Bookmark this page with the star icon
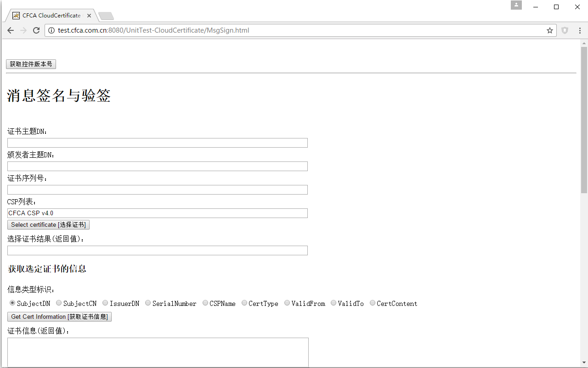This screenshot has height=368, width=588. (550, 30)
